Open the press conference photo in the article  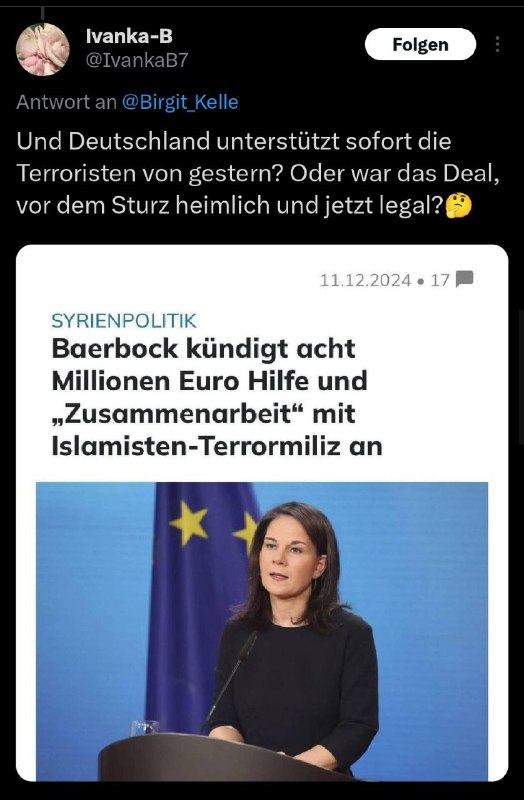tap(262, 631)
